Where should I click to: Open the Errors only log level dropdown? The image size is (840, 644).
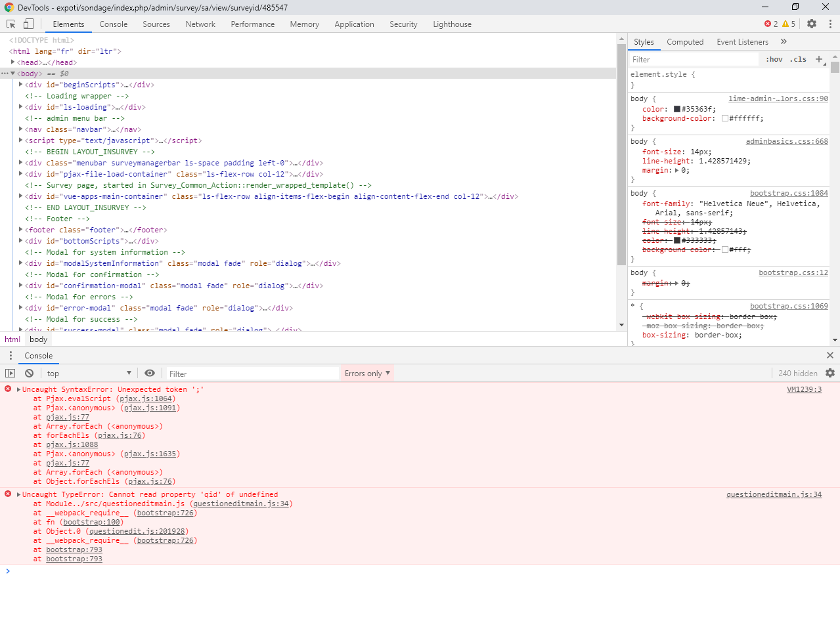(367, 374)
